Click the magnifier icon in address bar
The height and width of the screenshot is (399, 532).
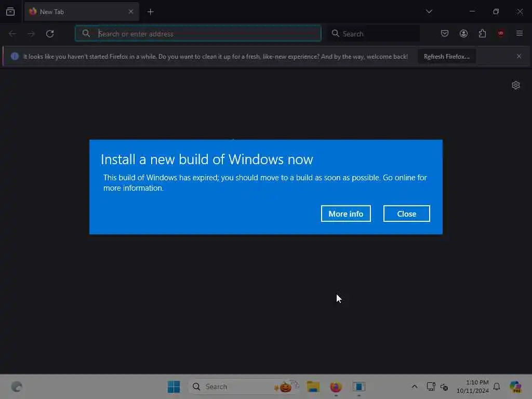pyautogui.click(x=86, y=33)
